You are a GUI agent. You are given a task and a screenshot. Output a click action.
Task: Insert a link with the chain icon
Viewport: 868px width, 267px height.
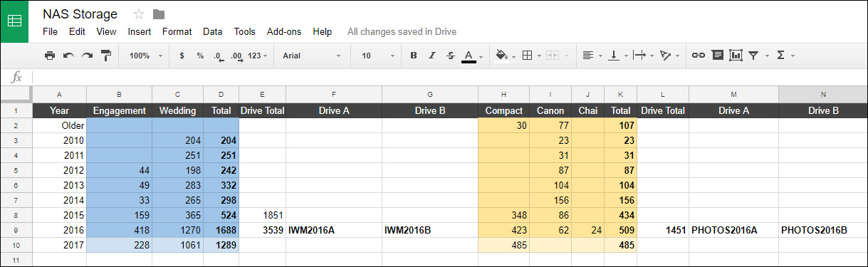699,56
